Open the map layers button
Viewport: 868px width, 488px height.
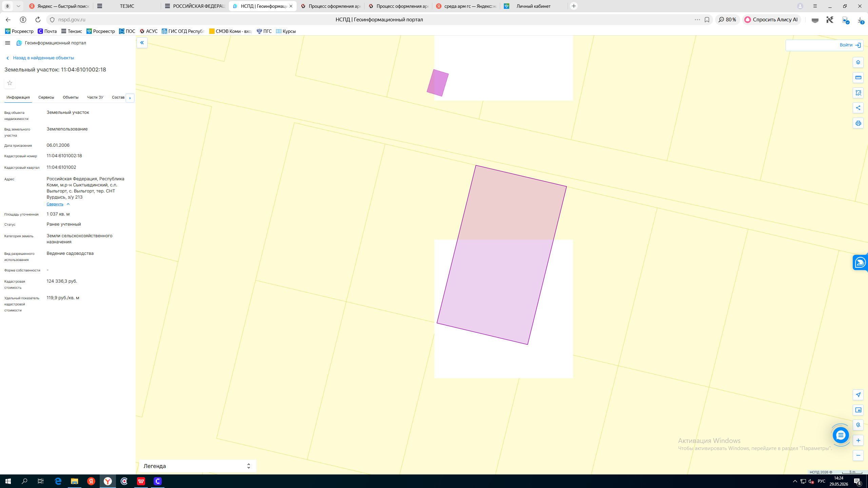(x=858, y=62)
